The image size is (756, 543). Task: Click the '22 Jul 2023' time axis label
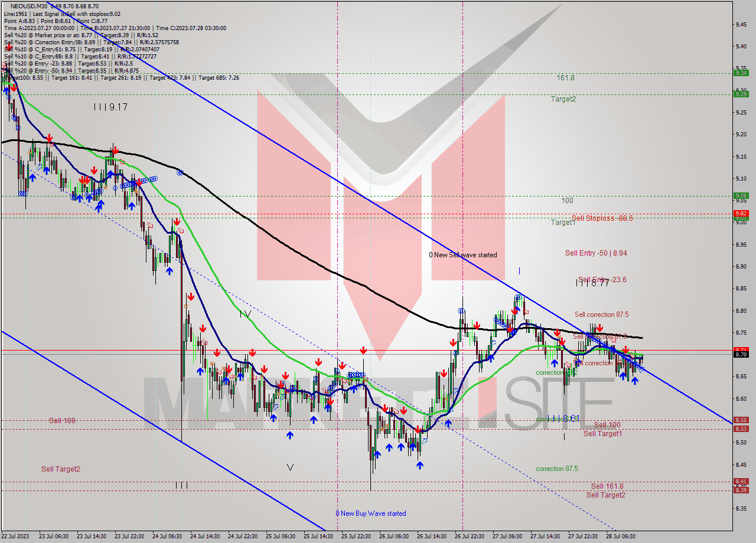15,537
